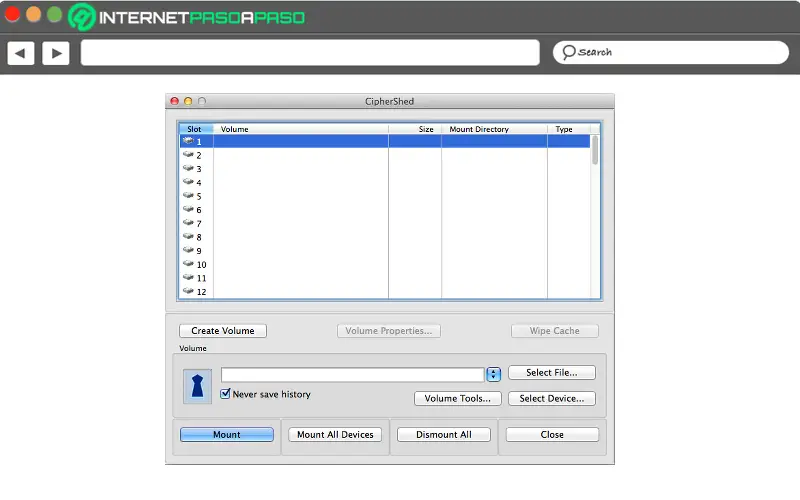
Task: Toggle Never save history checkbox
Action: click(x=226, y=393)
